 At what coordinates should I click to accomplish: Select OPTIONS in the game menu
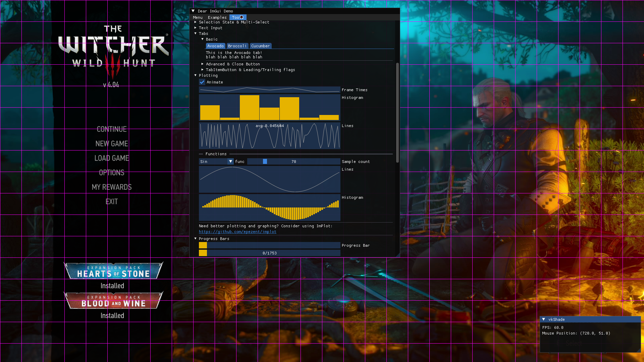pyautogui.click(x=112, y=173)
